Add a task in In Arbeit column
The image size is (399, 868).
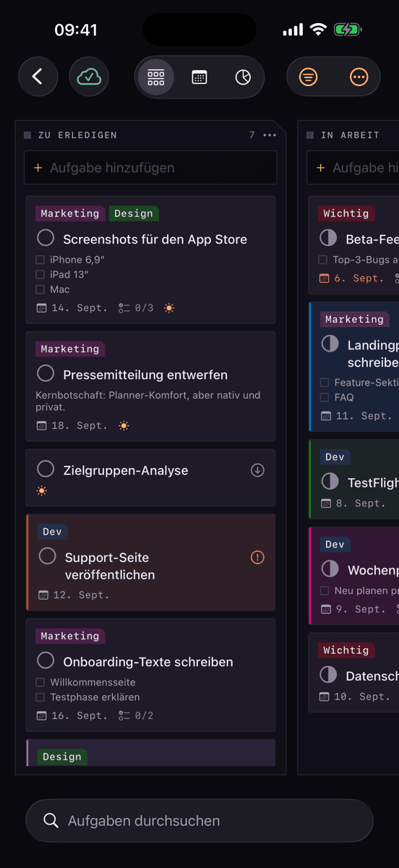click(353, 168)
